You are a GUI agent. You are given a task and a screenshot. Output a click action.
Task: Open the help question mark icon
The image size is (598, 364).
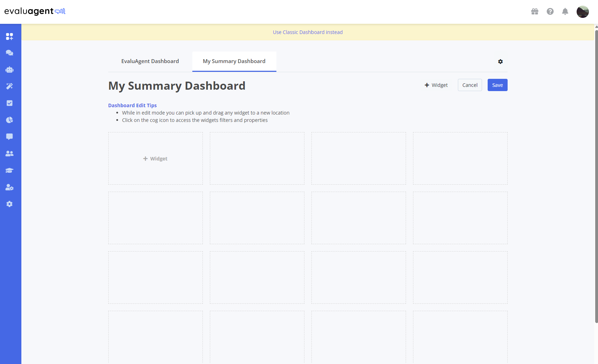click(x=550, y=11)
